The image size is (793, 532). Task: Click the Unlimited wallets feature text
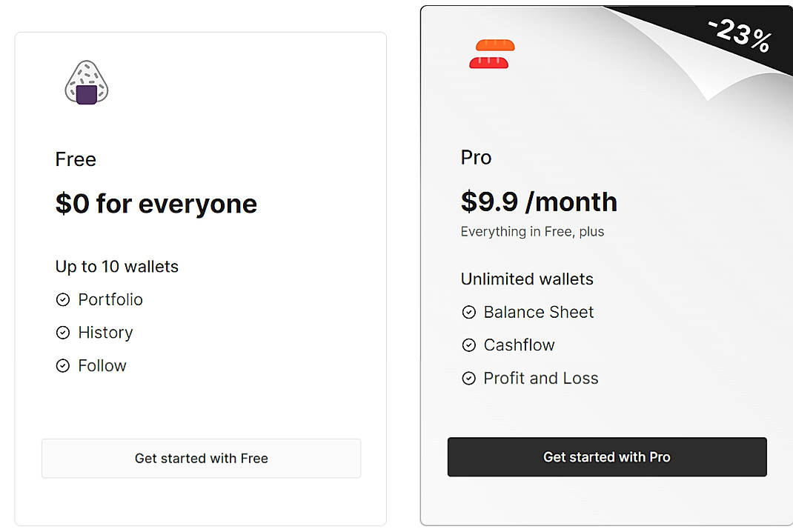(527, 279)
